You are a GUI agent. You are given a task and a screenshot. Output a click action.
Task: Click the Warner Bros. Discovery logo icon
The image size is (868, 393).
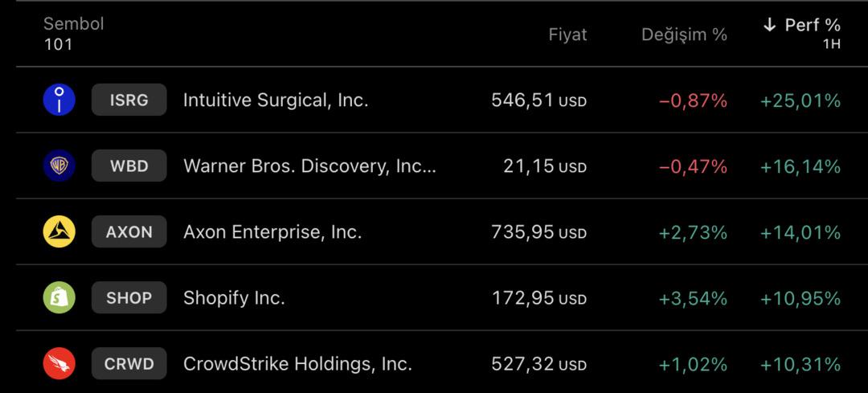(x=59, y=166)
